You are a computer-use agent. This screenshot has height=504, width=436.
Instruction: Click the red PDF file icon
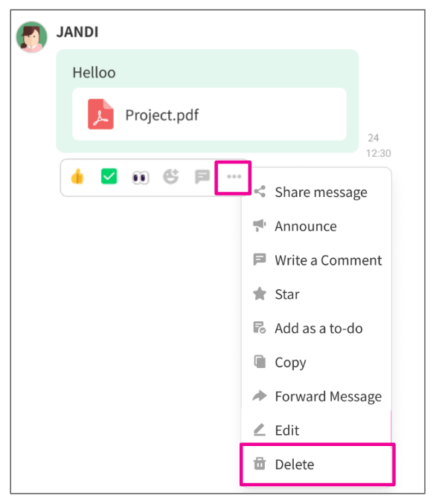(x=100, y=114)
